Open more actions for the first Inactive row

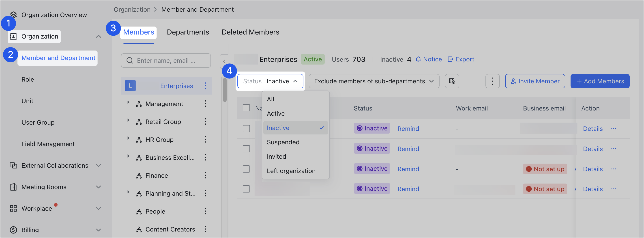click(x=613, y=129)
